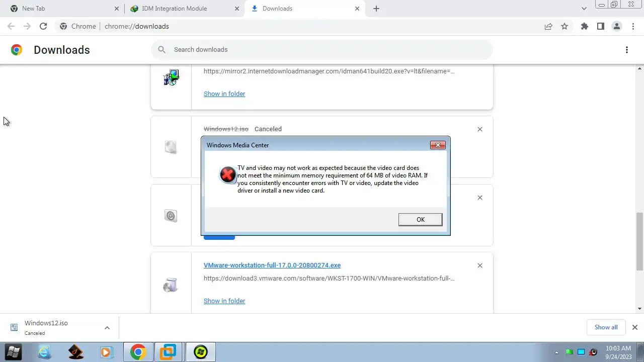Open the VMware Workstation taskbar icon

tap(168, 352)
